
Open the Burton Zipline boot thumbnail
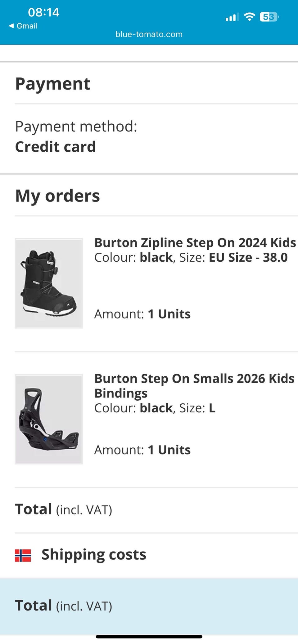pyautogui.click(x=49, y=283)
